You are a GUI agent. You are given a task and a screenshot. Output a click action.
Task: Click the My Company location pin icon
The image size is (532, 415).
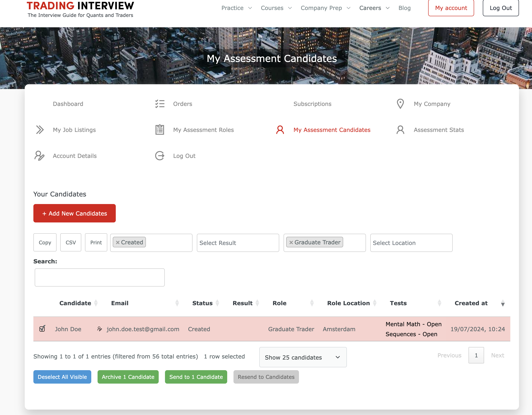coord(400,104)
